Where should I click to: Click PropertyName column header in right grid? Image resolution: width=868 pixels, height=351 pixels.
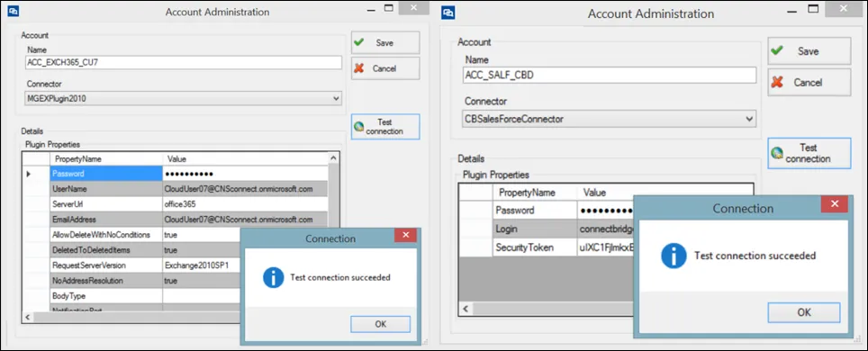(534, 193)
